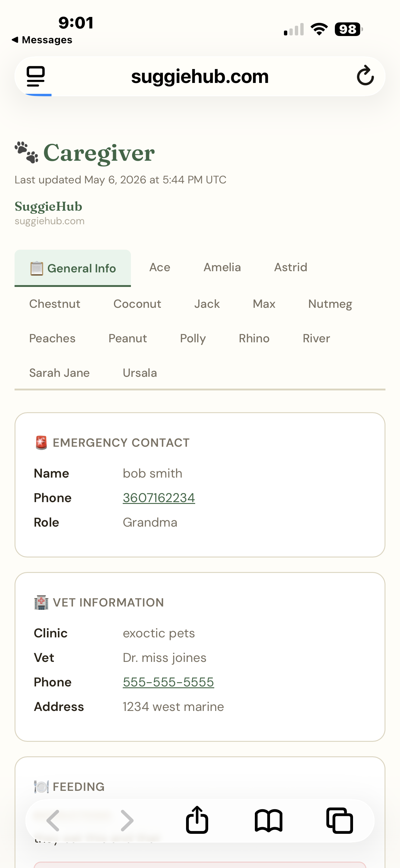Return to Messages app via back arrow

42,40
